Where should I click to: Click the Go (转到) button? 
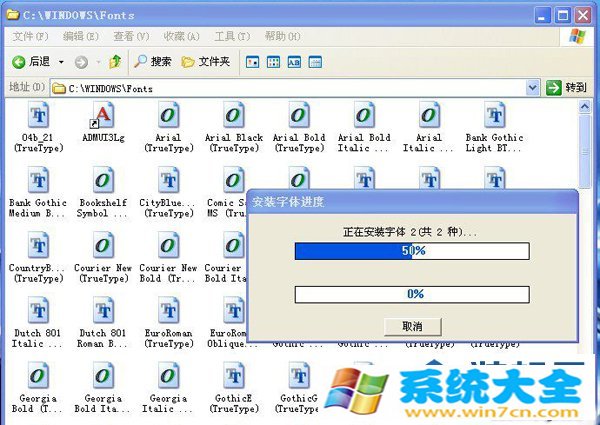[x=566, y=88]
